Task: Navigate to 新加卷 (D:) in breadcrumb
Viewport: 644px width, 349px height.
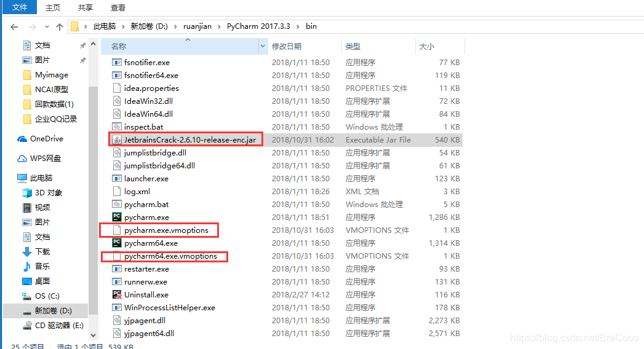Action: coord(149,26)
